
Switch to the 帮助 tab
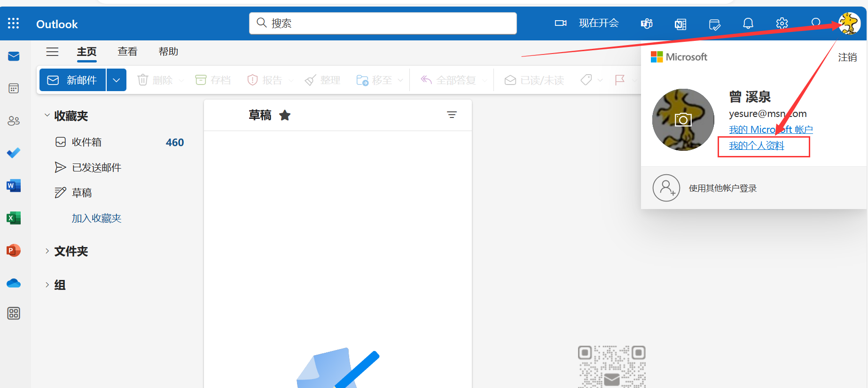pos(168,52)
